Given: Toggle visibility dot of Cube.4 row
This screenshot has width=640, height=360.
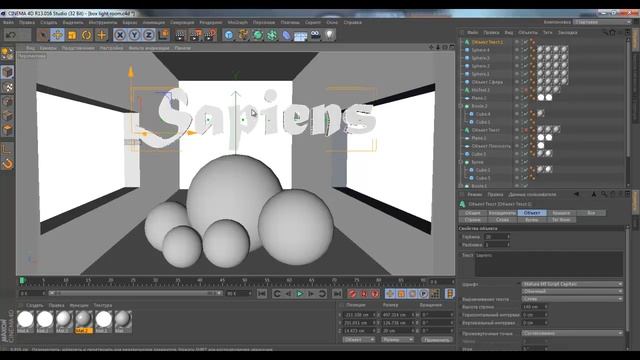Looking at the screenshot, I should tap(517, 114).
